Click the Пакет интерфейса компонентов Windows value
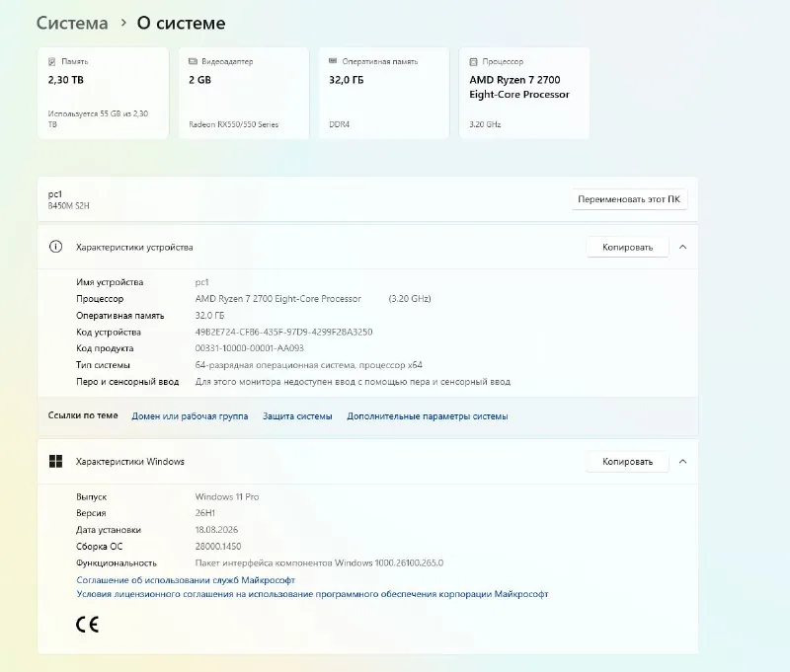 [319, 562]
